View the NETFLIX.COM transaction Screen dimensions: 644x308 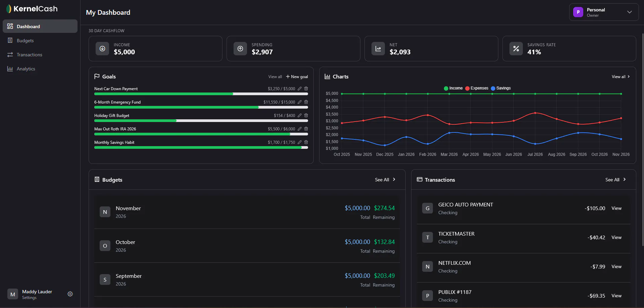click(x=616, y=266)
